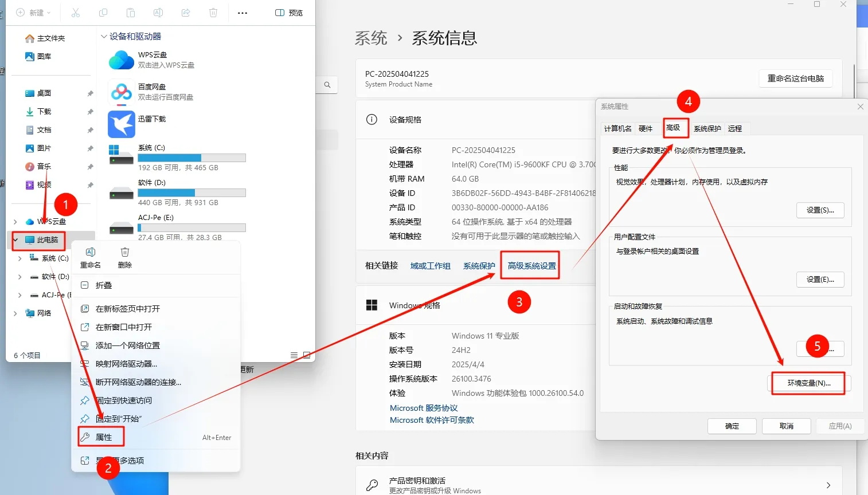Open the 新建 dropdown arrow

[x=49, y=12]
